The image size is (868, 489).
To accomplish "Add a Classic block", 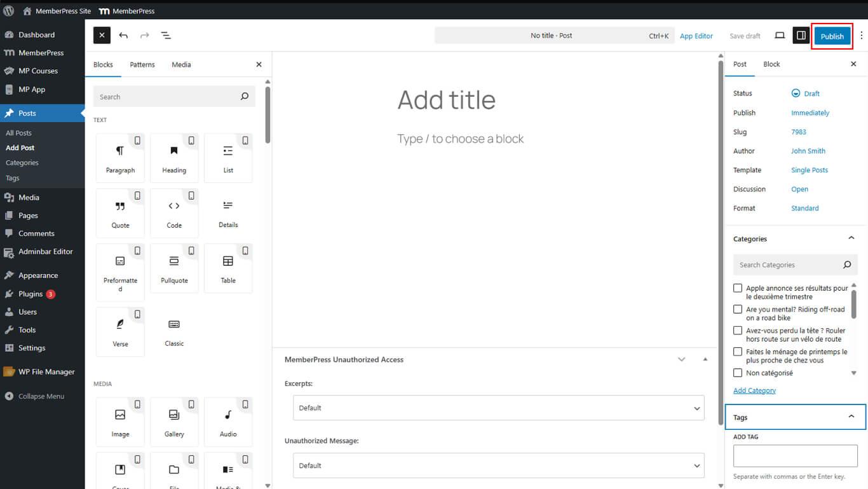I will tap(174, 331).
